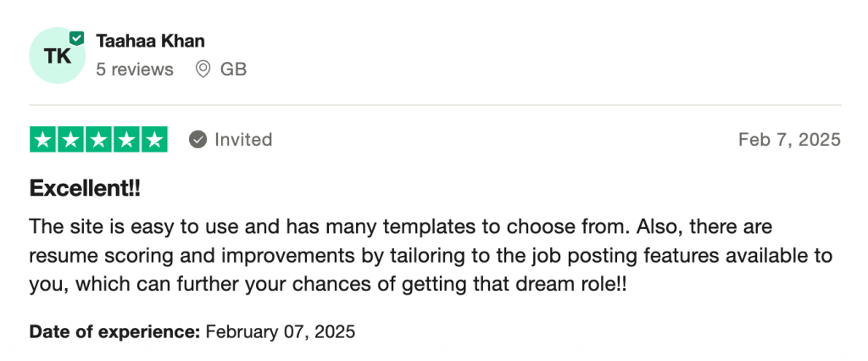Click the first green rating star
Image resolution: width=868 pixels, height=361 pixels.
point(43,140)
